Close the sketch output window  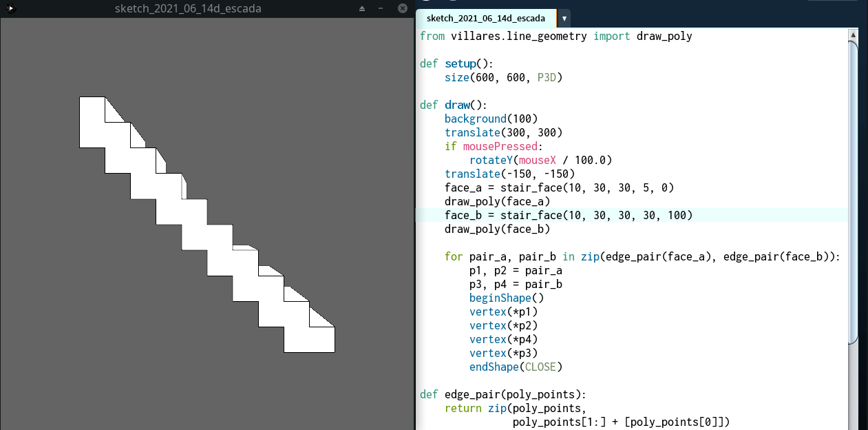(x=402, y=8)
